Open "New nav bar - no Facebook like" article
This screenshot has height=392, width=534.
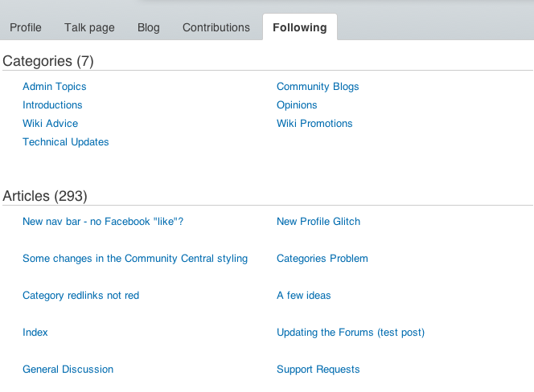[x=103, y=222]
